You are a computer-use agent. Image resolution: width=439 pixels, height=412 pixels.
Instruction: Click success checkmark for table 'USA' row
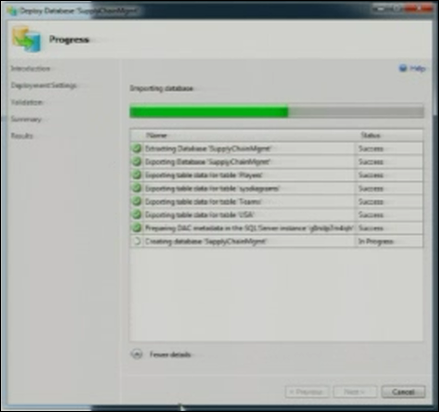(137, 214)
